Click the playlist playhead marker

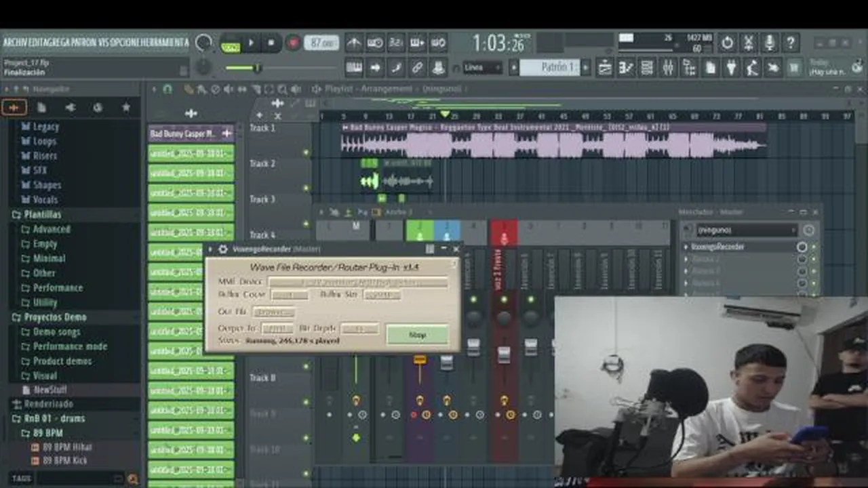445,114
